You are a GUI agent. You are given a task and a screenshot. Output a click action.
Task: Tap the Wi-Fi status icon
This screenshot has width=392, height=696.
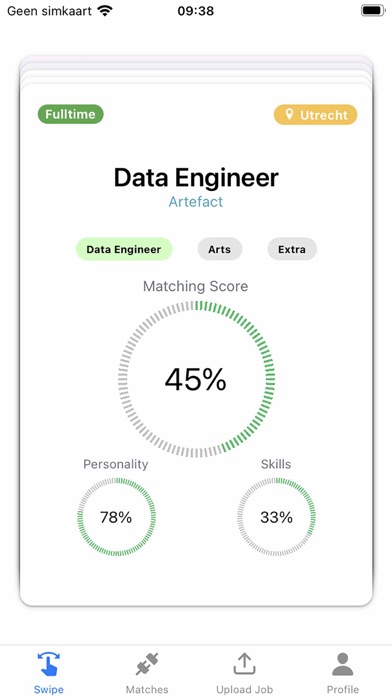(x=105, y=11)
